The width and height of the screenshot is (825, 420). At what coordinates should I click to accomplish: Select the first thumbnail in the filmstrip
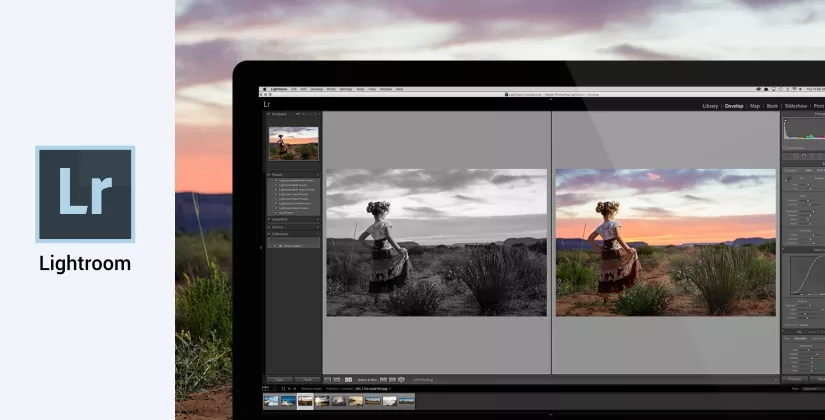tap(272, 401)
